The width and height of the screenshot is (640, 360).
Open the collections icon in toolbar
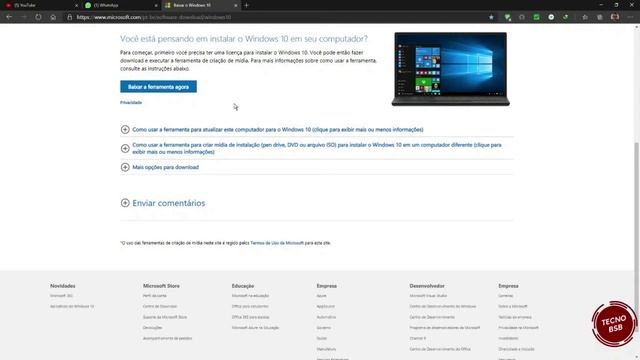point(600,17)
